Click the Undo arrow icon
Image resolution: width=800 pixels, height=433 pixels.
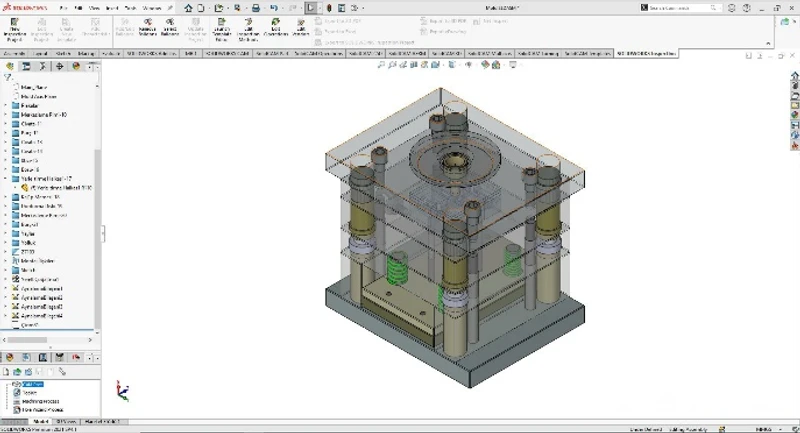pyautogui.click(x=274, y=8)
